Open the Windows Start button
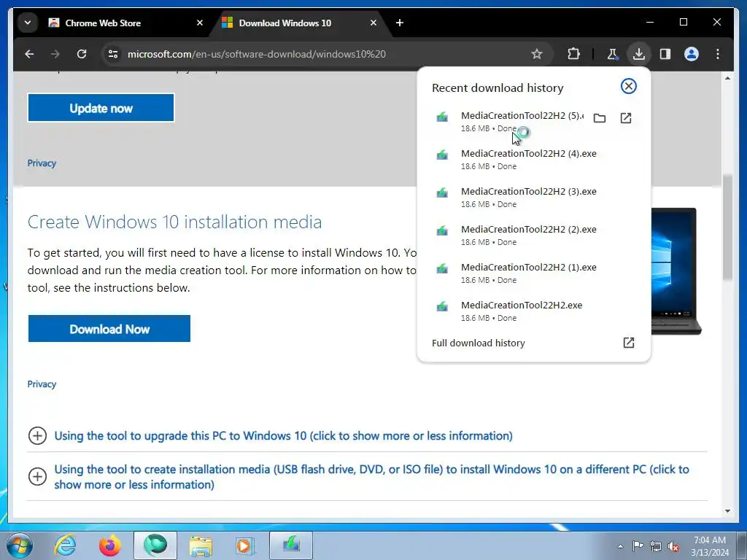 pos(20,545)
